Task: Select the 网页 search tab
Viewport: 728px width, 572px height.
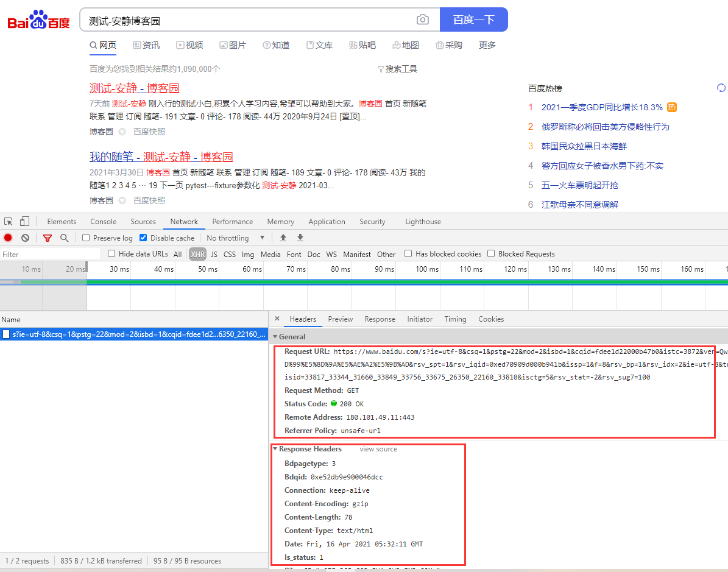Action: 103,45
